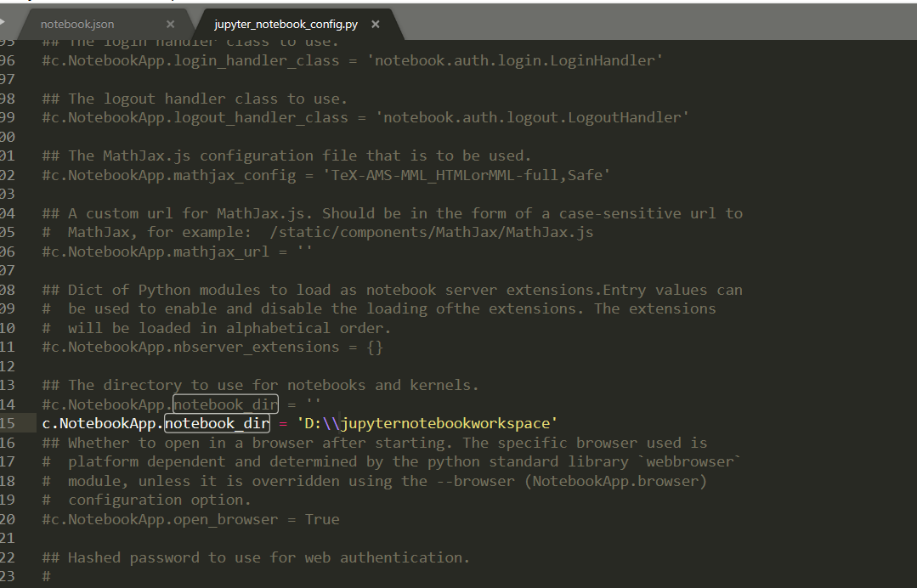Click highlighted notebook_dir in the uncommented line
Screen dimensions: 917x588
click(x=217, y=423)
